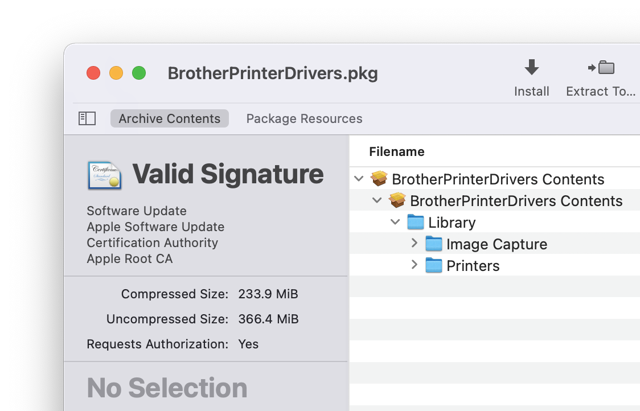640x411 pixels.
Task: Open the Package Resources tab
Action: 304,118
